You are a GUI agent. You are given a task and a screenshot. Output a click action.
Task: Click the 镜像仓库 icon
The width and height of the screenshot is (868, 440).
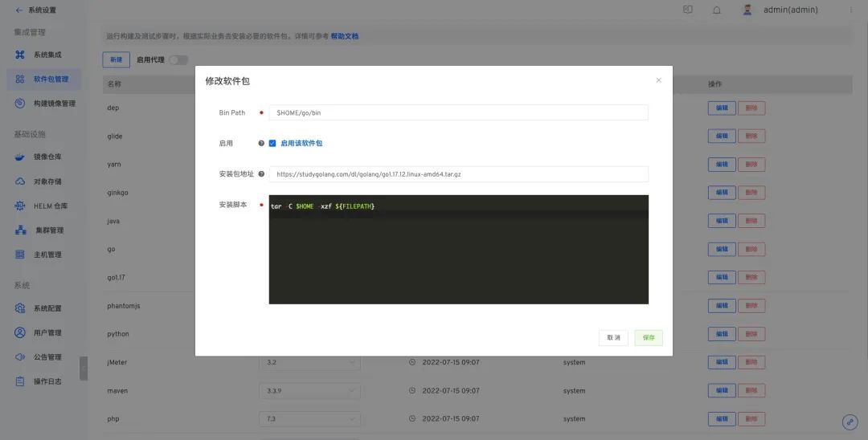[20, 157]
